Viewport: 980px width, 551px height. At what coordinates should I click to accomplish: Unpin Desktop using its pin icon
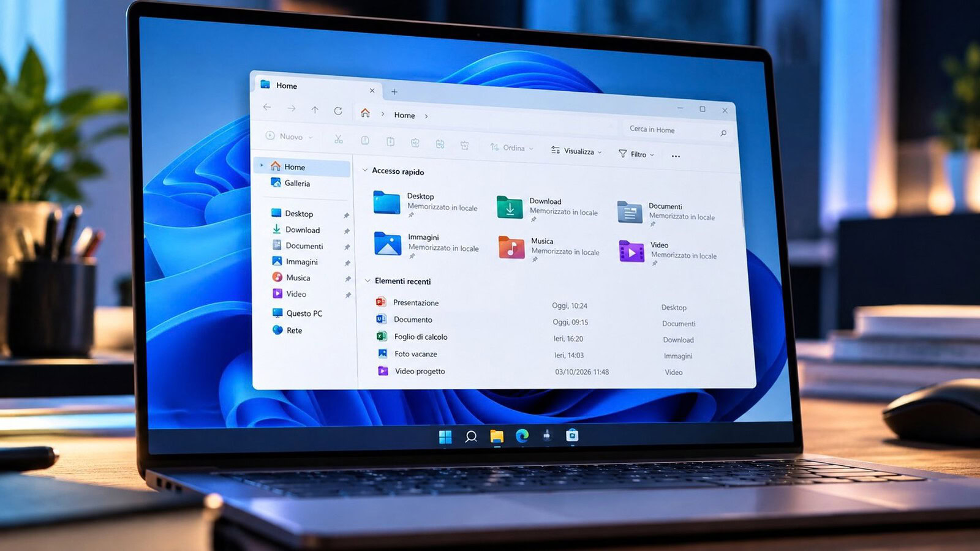pos(346,216)
